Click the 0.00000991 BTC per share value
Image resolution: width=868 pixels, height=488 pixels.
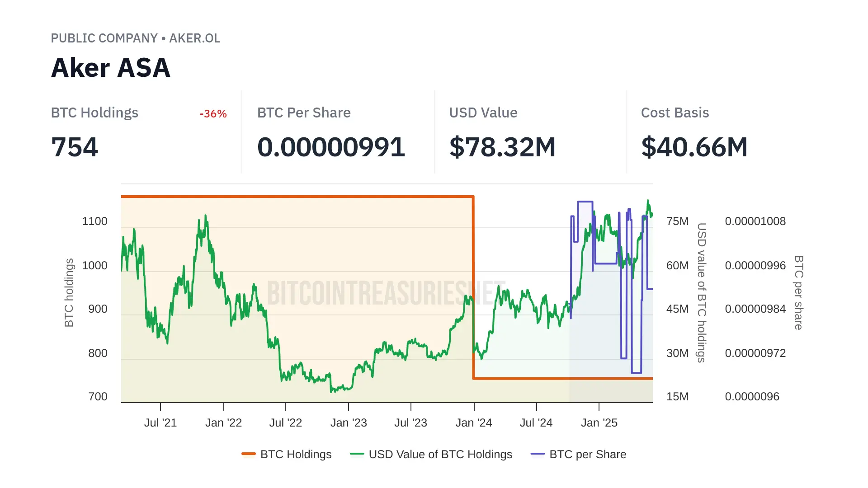pyautogui.click(x=331, y=147)
